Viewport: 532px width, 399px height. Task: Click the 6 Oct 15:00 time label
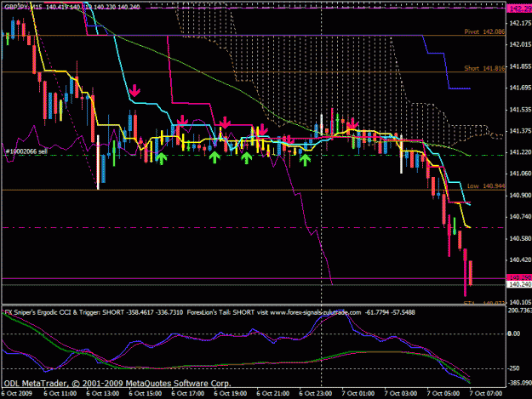(x=146, y=394)
